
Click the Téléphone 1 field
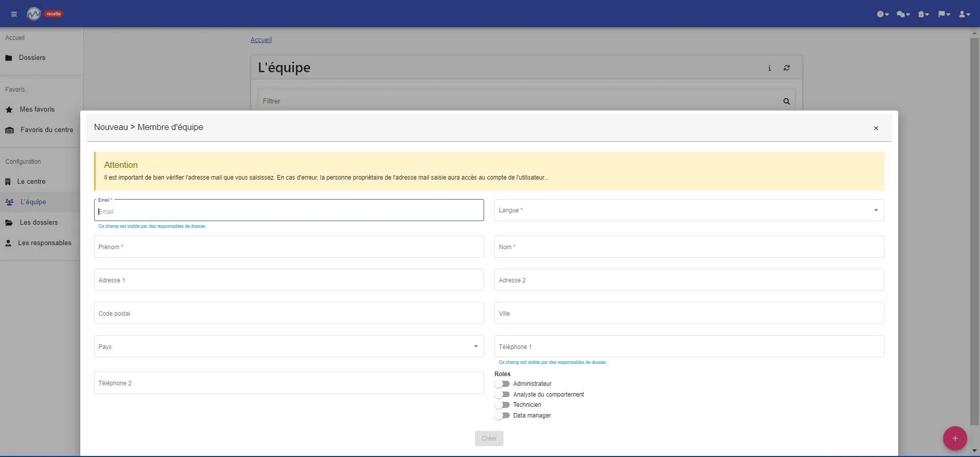[689, 346]
